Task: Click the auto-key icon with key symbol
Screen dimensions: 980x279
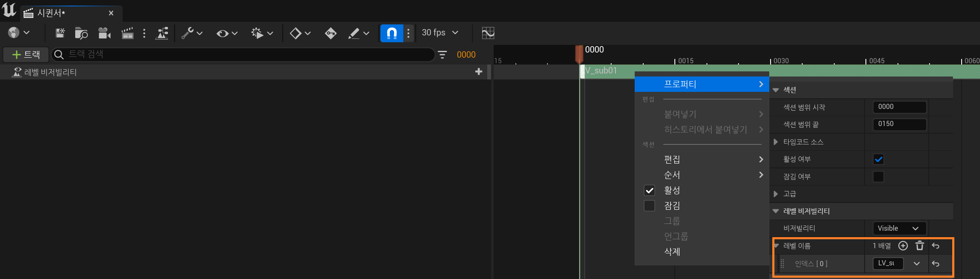Action: tap(330, 33)
